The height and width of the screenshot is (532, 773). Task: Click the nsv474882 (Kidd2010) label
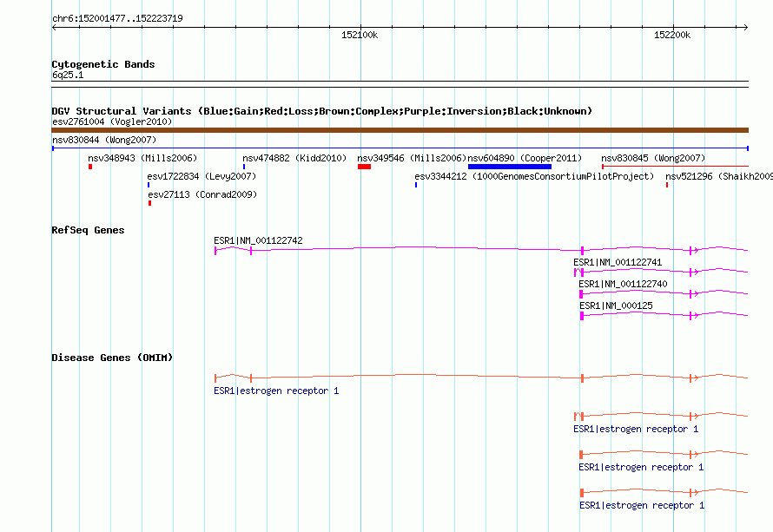294,158
